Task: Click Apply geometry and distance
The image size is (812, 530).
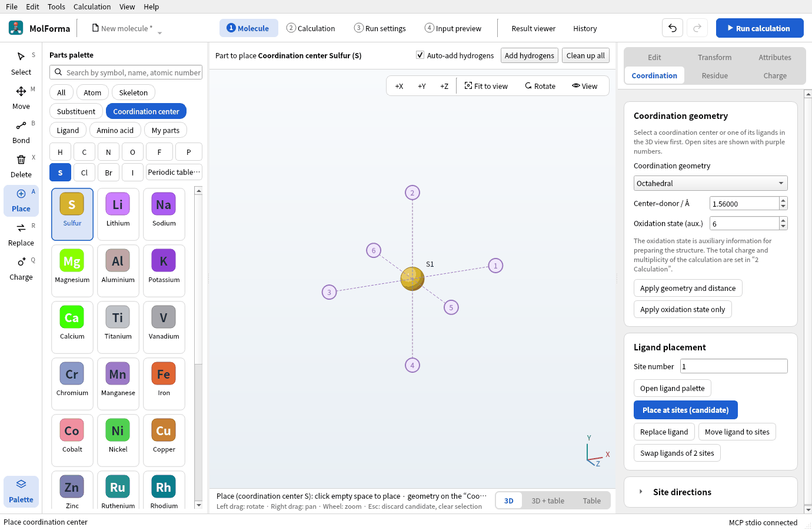Action: click(688, 288)
